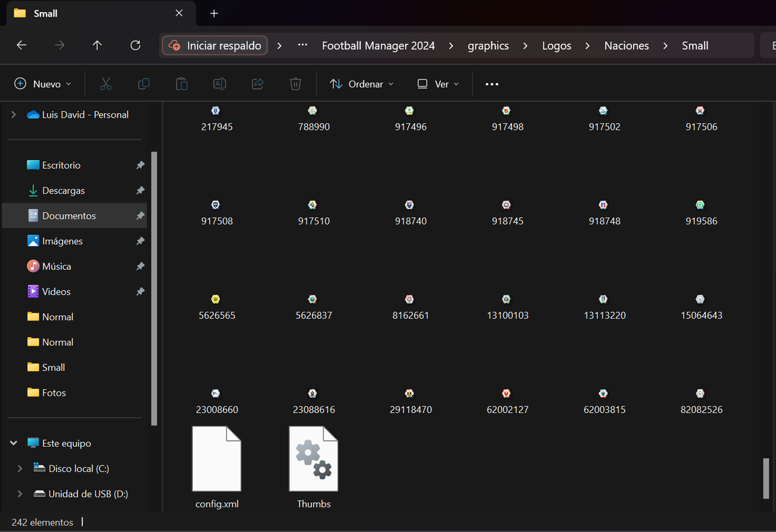The image size is (776, 532).
Task: Expand Unidad de USB (D:) node
Action: click(x=20, y=494)
